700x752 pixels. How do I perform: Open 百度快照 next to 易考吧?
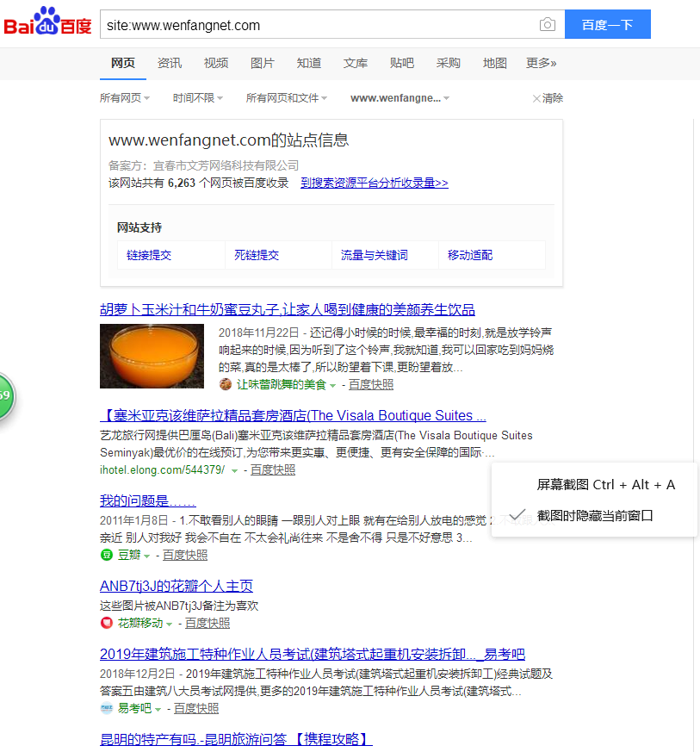(196, 708)
